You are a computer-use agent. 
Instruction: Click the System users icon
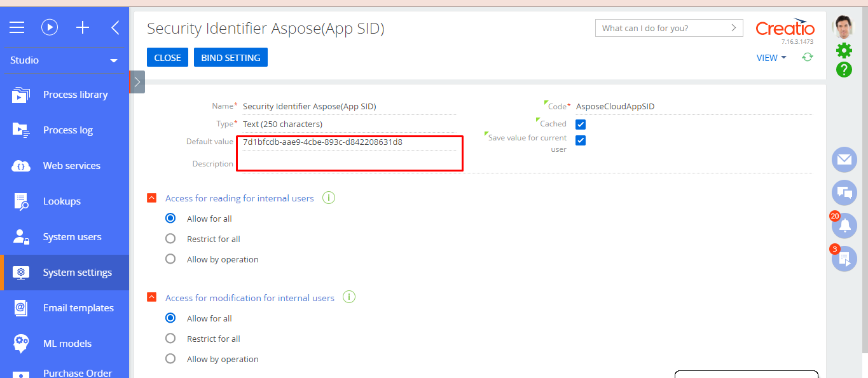21,237
